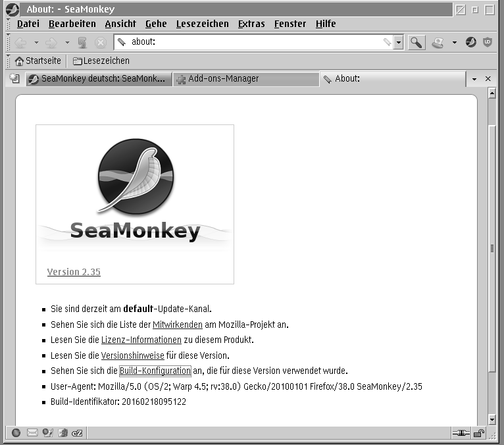
Task: Open the Build-Konfiguration link
Action: 155,371
